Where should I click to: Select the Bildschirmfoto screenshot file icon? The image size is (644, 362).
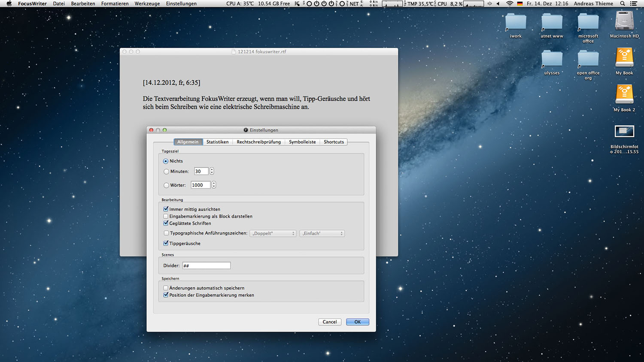point(624,132)
